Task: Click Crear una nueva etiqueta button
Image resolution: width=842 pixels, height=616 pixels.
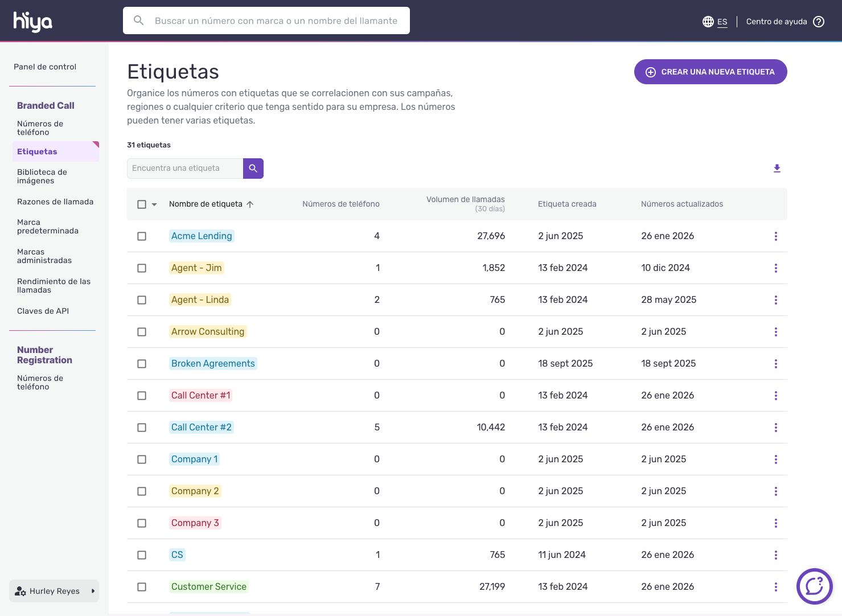Action: 710,72
